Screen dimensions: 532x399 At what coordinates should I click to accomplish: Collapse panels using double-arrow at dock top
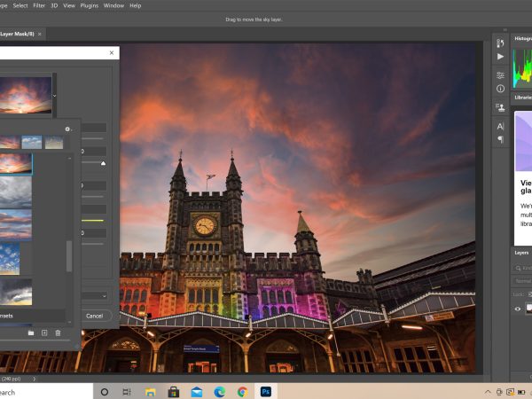point(505,30)
